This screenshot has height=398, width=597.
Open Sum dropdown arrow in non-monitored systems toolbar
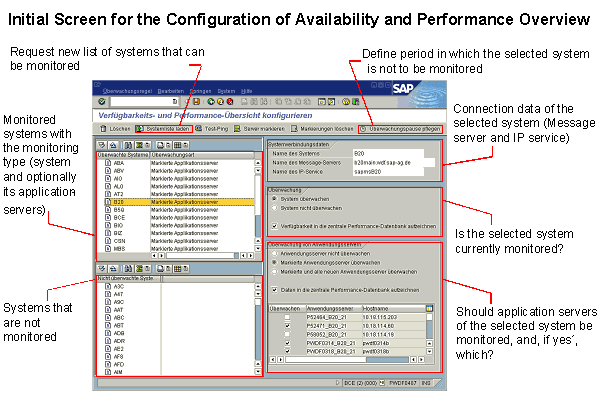tap(147, 269)
